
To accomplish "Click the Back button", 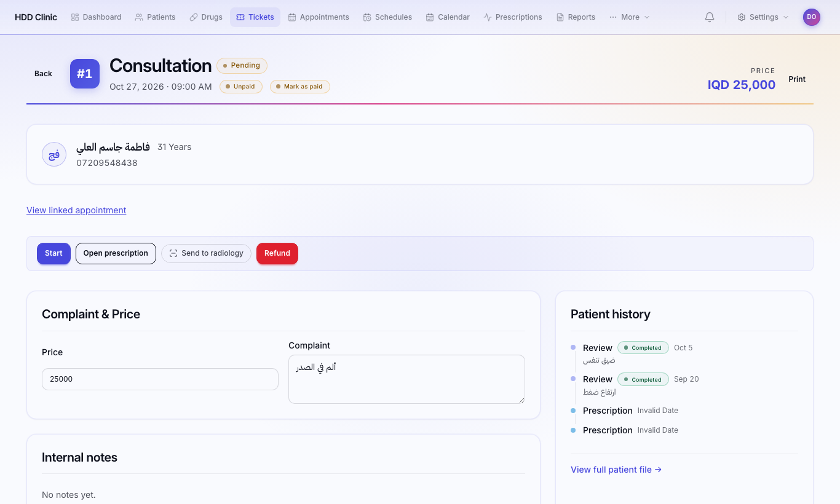I will tap(43, 74).
